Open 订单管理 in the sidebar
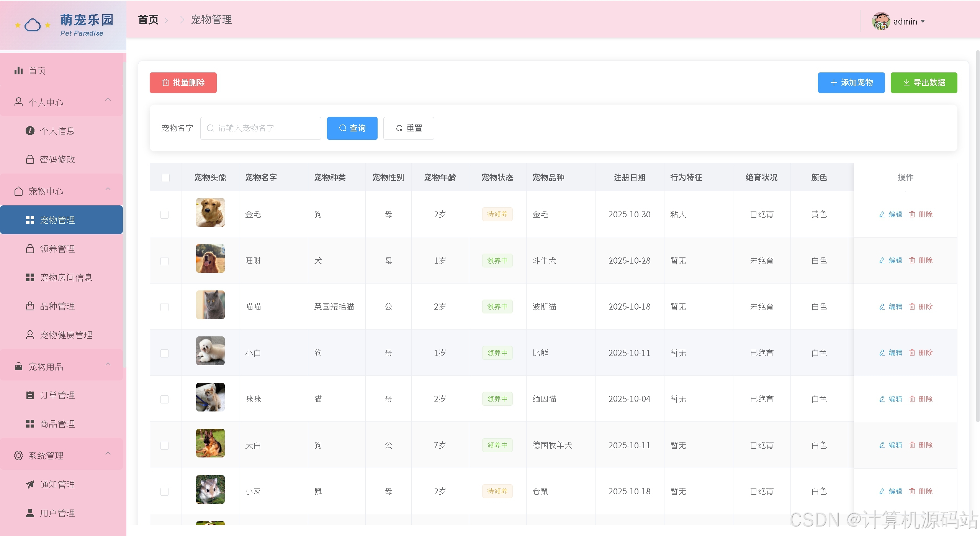Screen dimensions: 980x536 point(61,395)
